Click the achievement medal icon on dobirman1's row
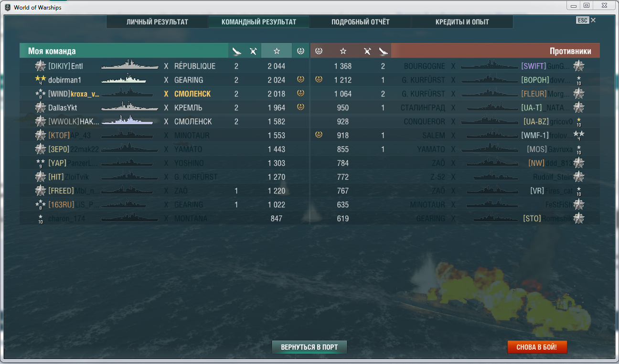This screenshot has width=619, height=364. point(300,79)
